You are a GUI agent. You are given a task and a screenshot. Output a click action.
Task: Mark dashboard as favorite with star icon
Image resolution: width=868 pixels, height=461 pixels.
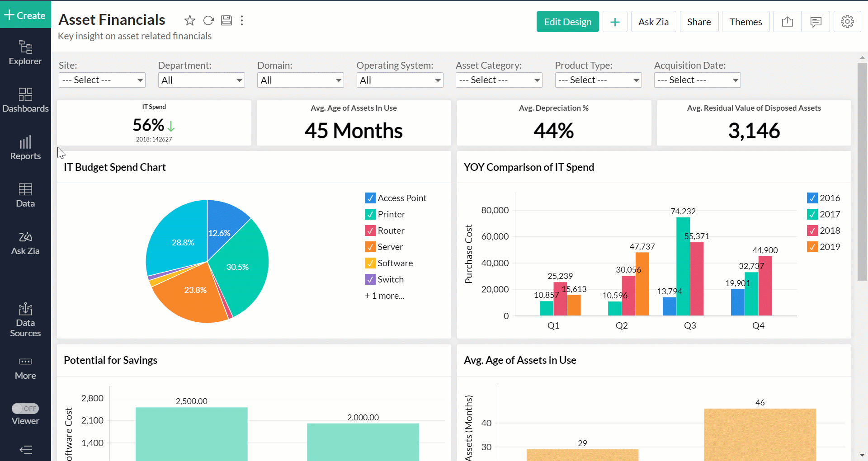point(190,20)
